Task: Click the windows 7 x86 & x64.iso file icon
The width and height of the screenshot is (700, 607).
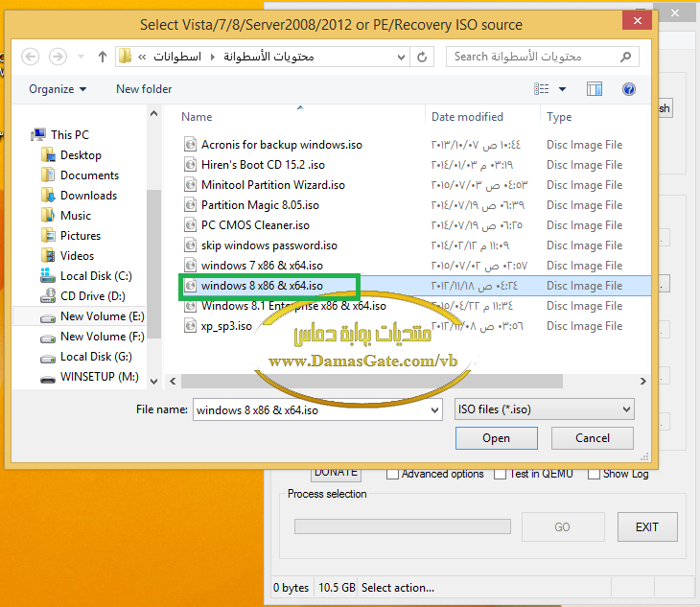Action: click(190, 265)
